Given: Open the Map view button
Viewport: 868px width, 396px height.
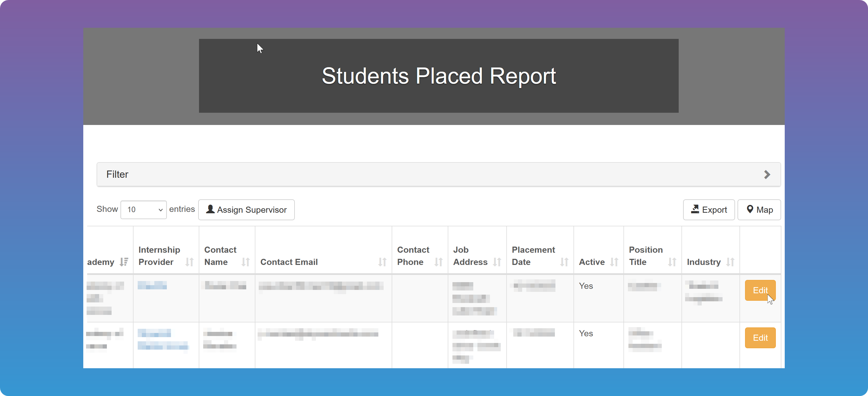Looking at the screenshot, I should click(x=759, y=210).
